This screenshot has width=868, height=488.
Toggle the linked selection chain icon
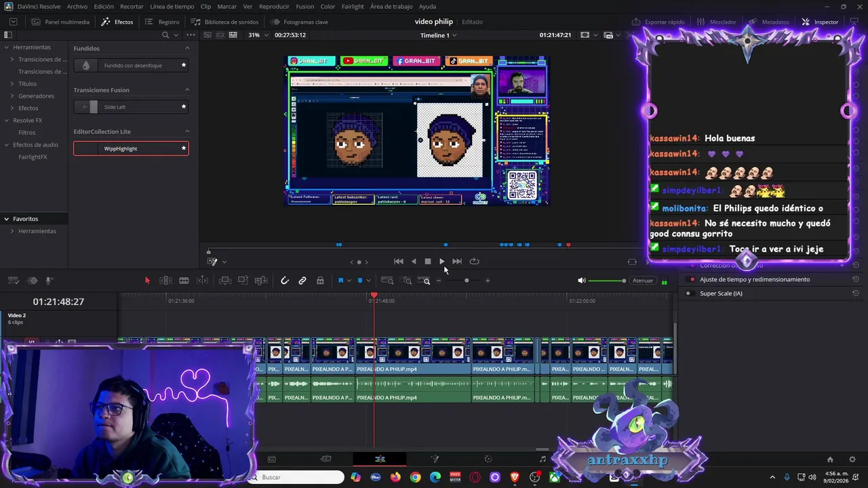[x=302, y=281]
